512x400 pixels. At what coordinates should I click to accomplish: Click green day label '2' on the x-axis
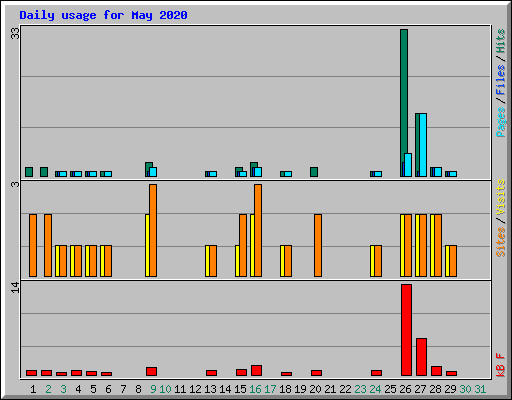pos(48,389)
